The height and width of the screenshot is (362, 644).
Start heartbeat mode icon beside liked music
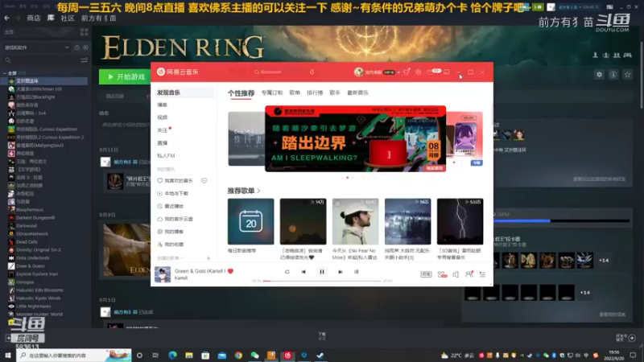pos(204,180)
